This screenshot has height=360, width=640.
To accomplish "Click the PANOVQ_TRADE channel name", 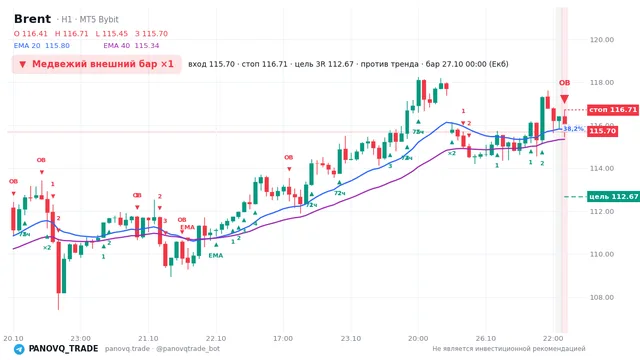I will pyautogui.click(x=63, y=349).
